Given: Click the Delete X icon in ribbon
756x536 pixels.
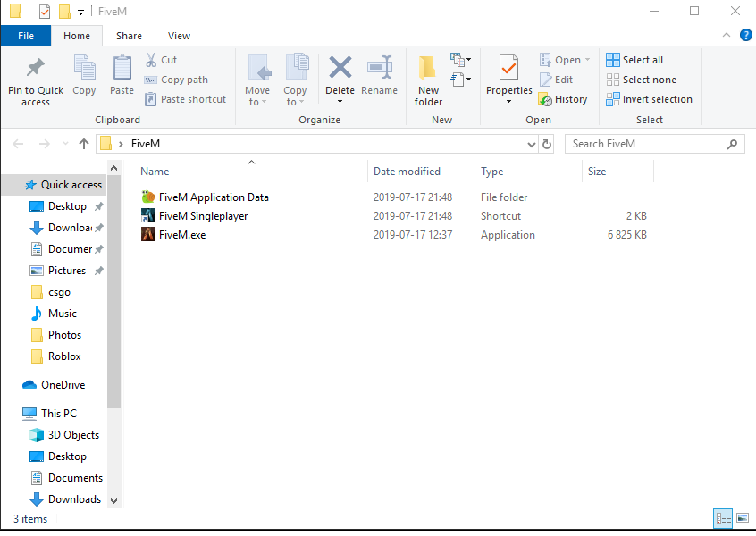Looking at the screenshot, I should 340,68.
